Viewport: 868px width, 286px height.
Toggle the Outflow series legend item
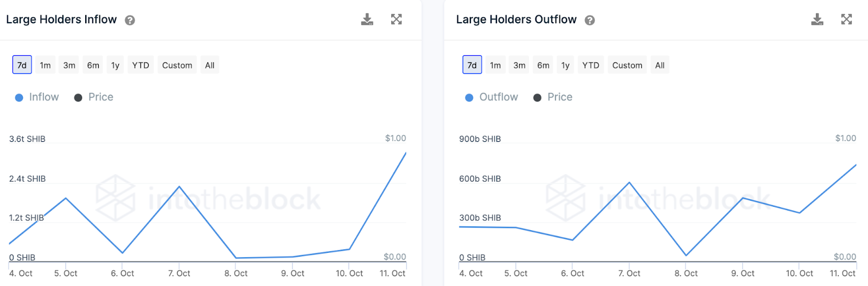492,97
